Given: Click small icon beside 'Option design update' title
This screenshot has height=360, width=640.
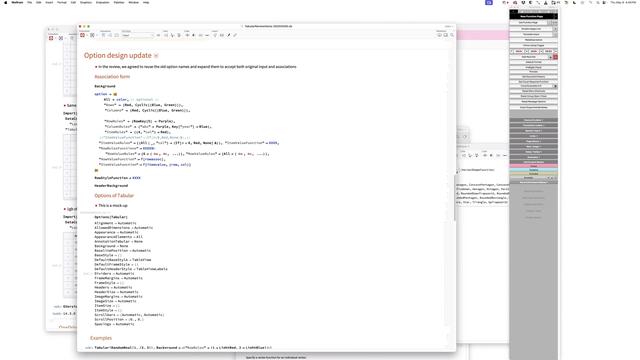Looking at the screenshot, I should tap(156, 56).
